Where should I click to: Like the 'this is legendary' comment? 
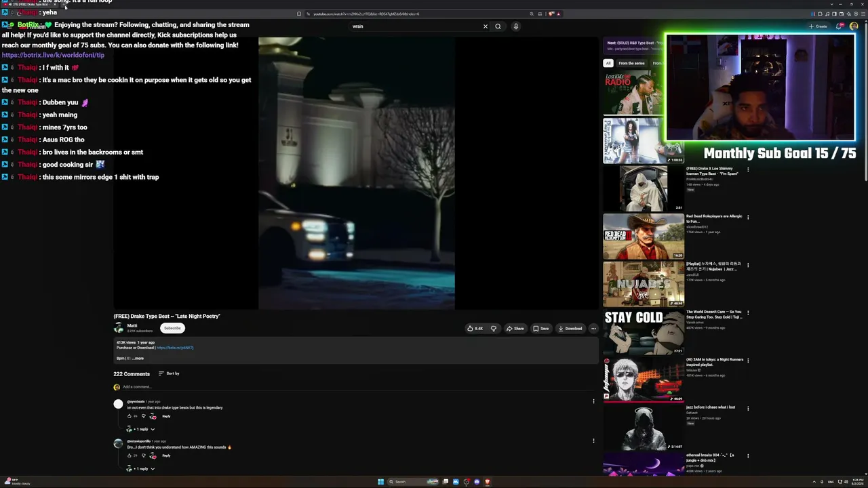coord(129,416)
